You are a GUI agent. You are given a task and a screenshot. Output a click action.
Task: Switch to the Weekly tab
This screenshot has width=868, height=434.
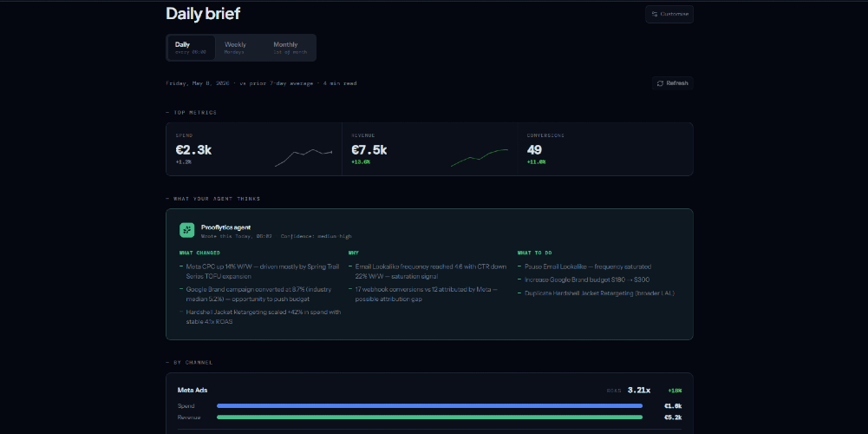[x=235, y=48]
